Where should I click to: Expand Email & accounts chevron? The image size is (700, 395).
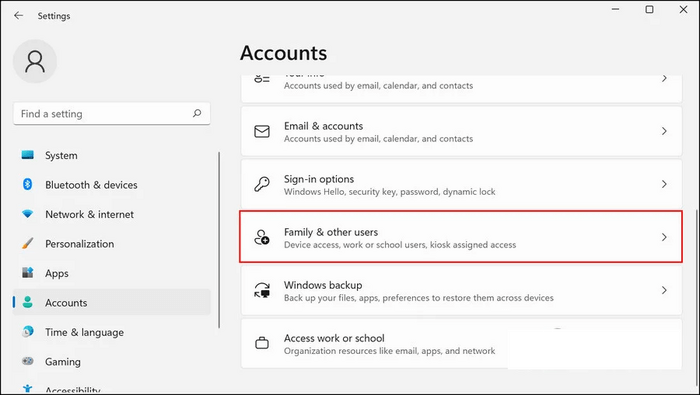664,131
